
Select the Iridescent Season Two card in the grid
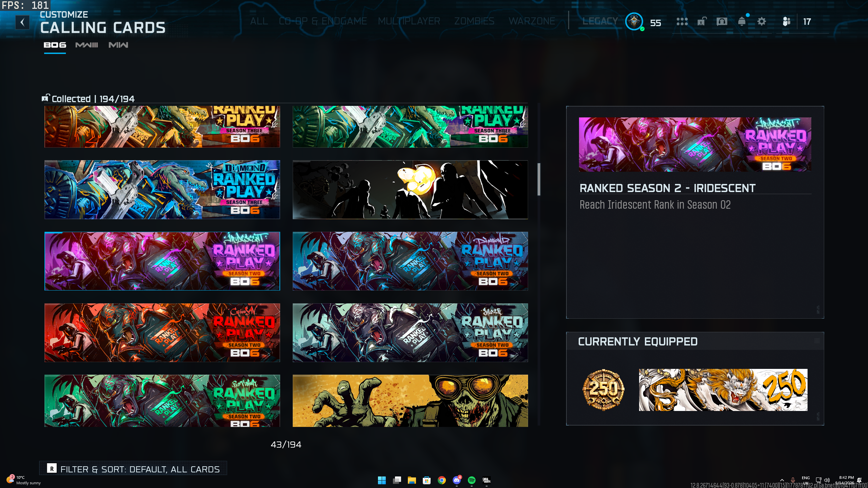click(x=162, y=261)
